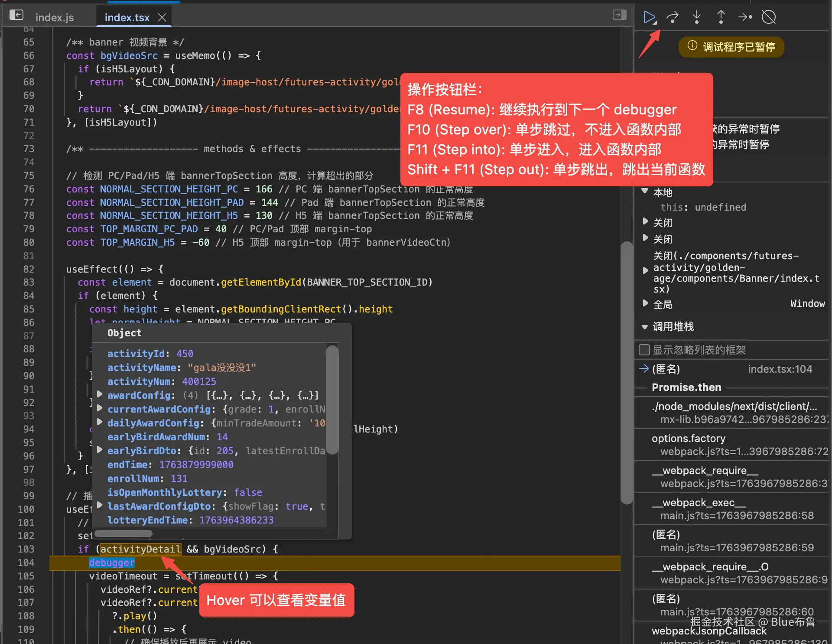Toggle the left navigator sidebar icon
832x644 pixels.
[16, 15]
